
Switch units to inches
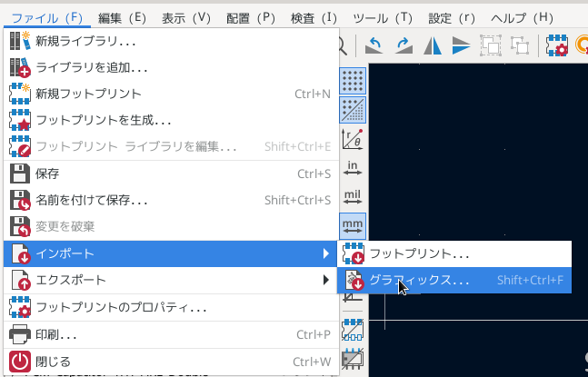[353, 168]
